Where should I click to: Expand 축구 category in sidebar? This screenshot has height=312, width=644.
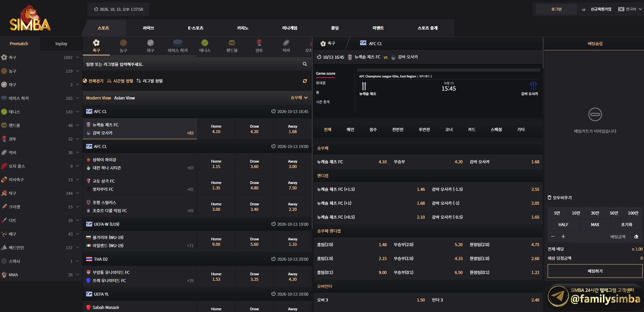point(41,57)
